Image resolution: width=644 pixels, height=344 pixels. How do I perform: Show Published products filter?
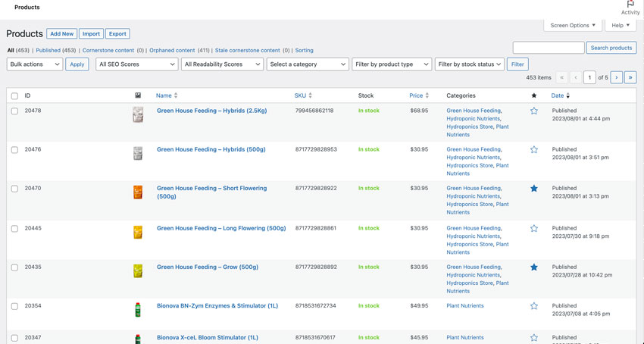click(x=48, y=50)
